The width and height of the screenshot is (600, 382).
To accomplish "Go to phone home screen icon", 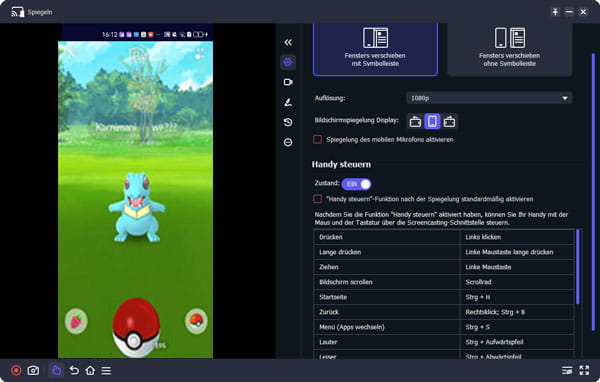I will [90, 370].
